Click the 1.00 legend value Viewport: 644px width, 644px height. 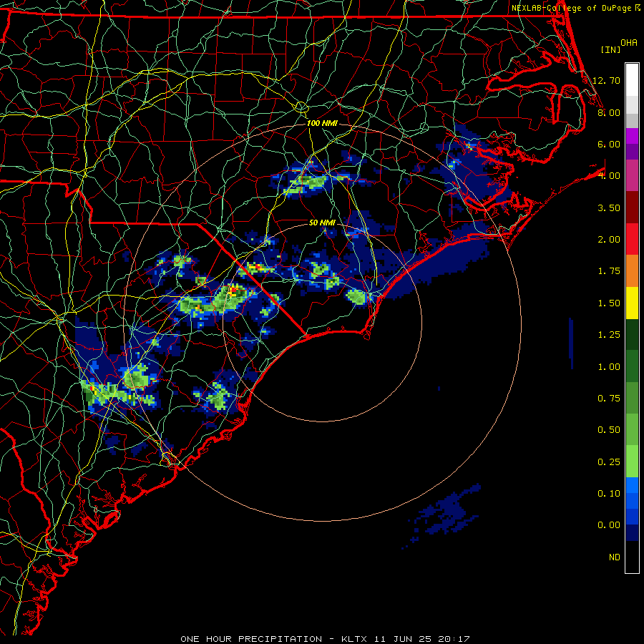pyautogui.click(x=609, y=367)
